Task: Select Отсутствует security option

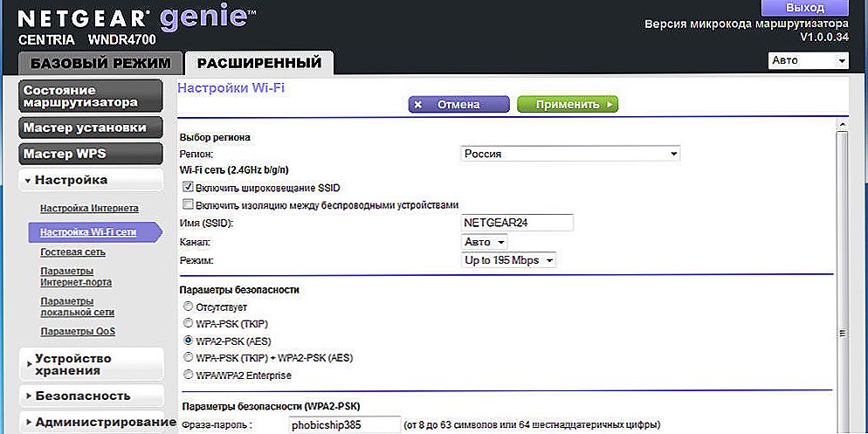Action: pos(189,307)
